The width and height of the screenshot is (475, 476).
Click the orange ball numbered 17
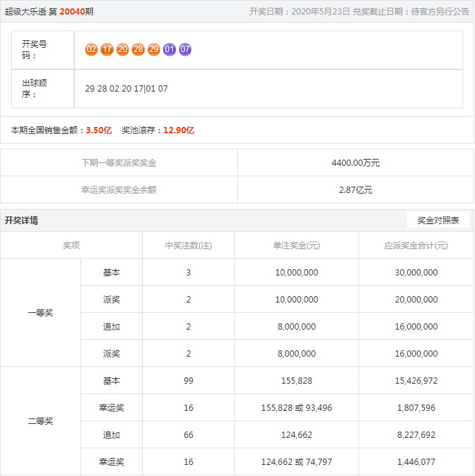(107, 49)
